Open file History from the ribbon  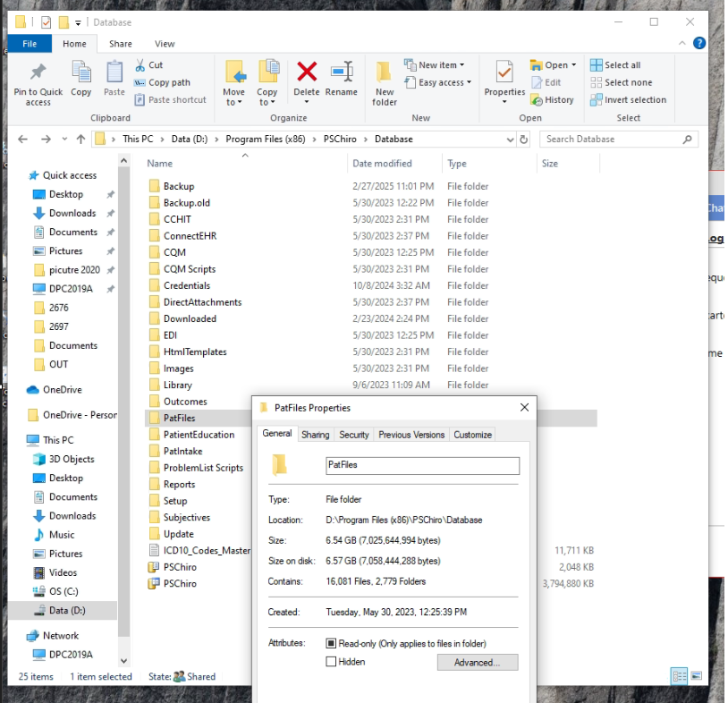[553, 99]
